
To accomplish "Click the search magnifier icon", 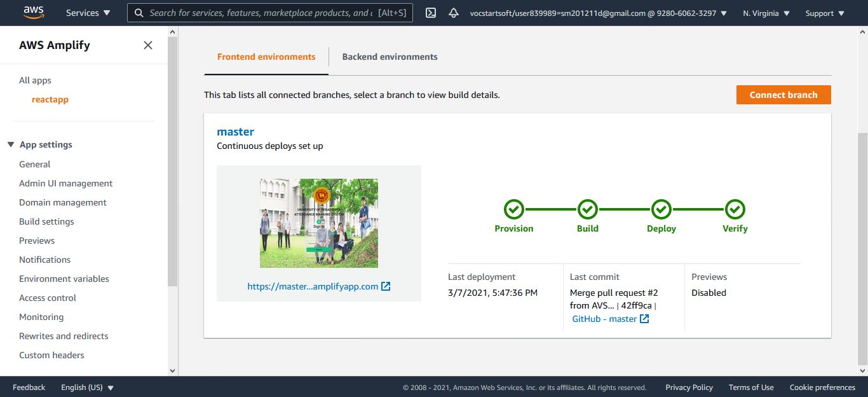I will click(x=139, y=13).
